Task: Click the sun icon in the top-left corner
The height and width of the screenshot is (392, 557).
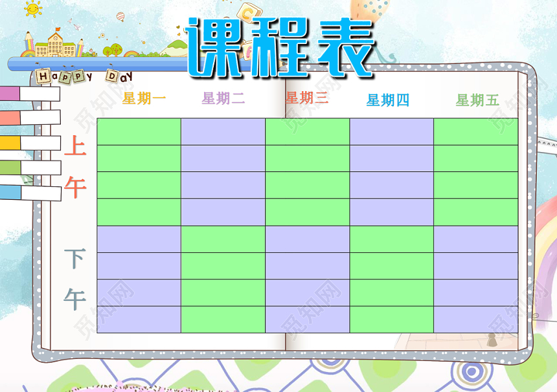Action: tap(32, 8)
